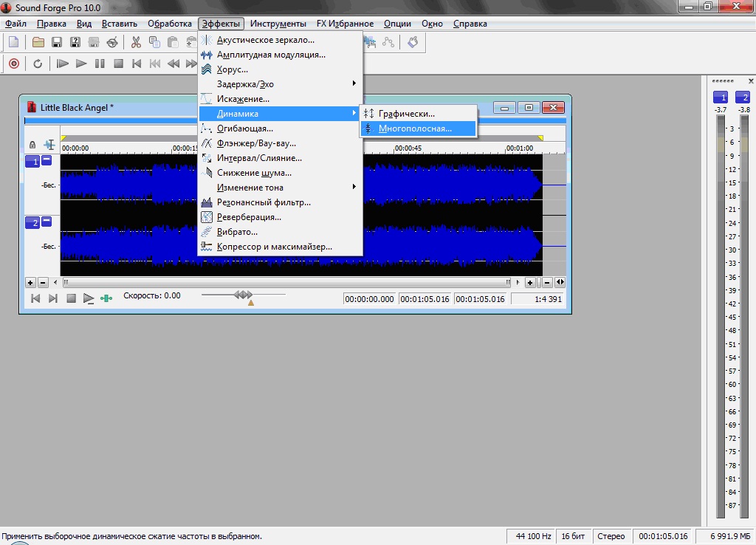Click Stop in the data window transport
The height and width of the screenshot is (545, 756).
[x=71, y=298]
